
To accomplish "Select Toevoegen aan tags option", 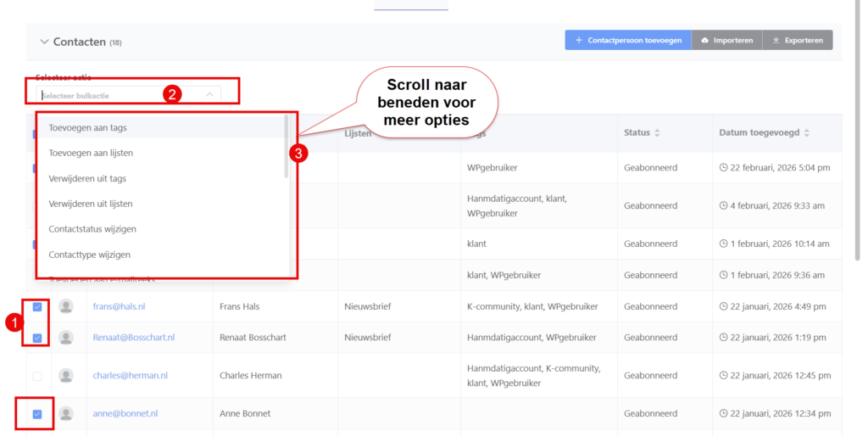I will coord(87,127).
